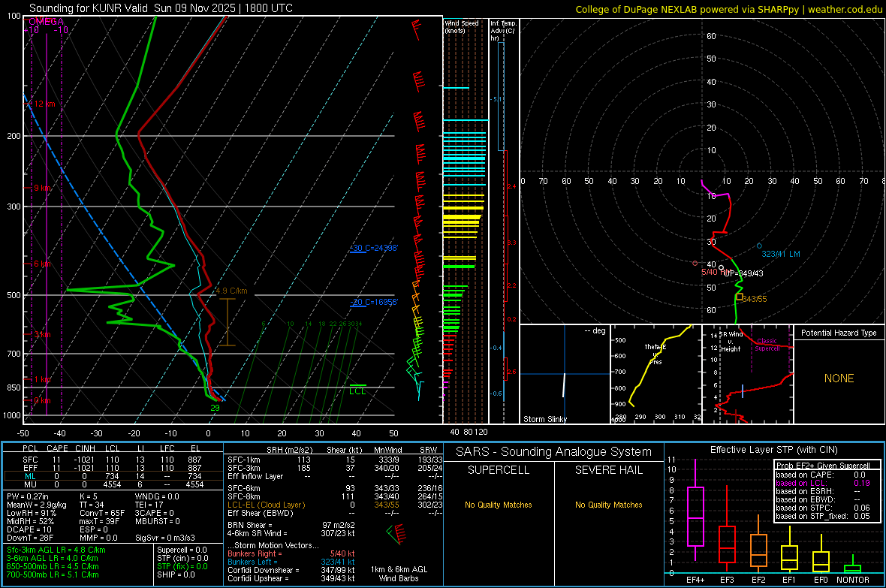Select the EFF parcel row

112,468
